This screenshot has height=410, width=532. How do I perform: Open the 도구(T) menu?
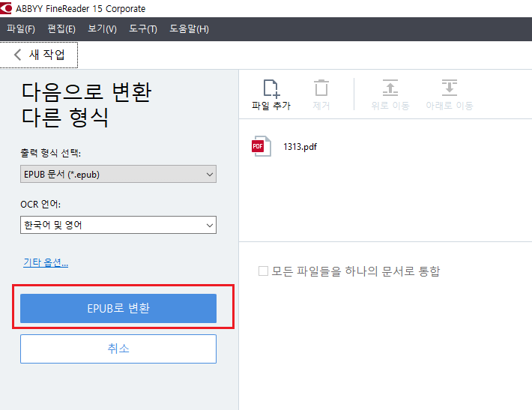[143, 28]
